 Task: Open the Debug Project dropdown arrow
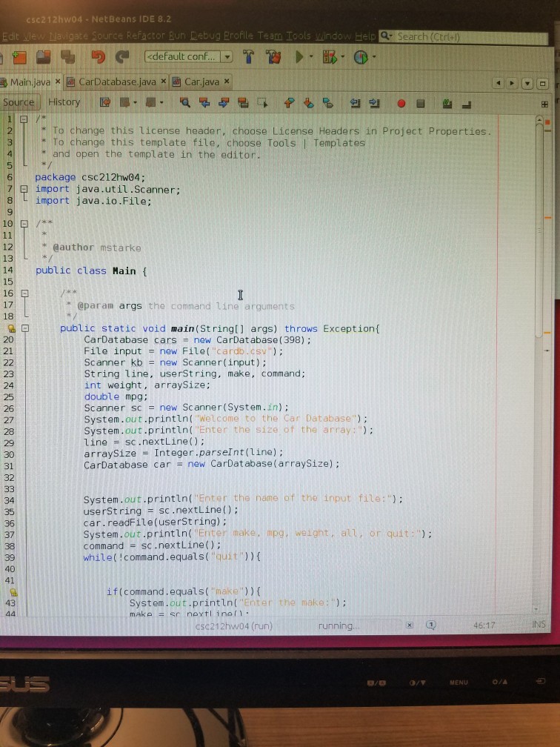(x=342, y=57)
